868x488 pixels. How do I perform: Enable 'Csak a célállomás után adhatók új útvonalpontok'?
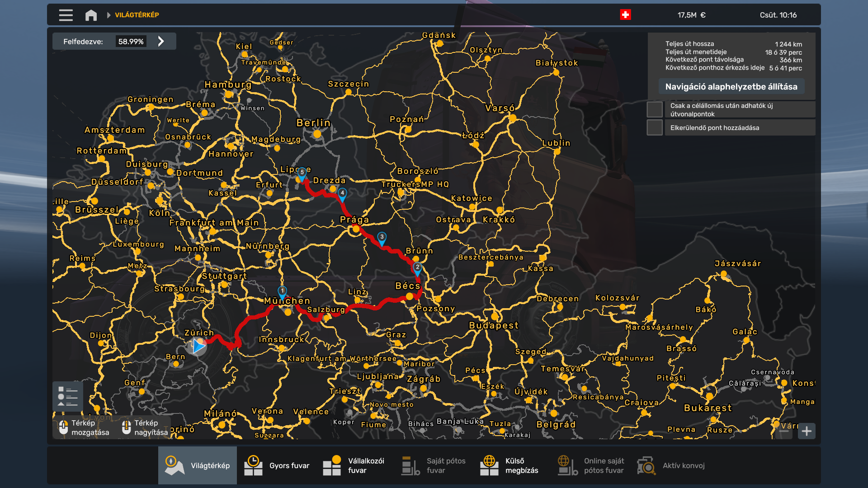click(x=654, y=109)
